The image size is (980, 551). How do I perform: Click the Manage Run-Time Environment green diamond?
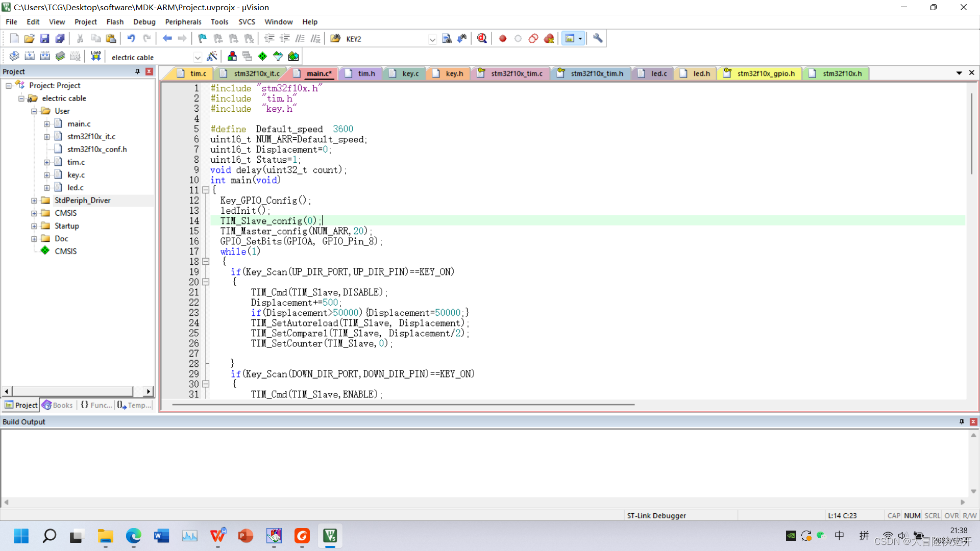262,56
